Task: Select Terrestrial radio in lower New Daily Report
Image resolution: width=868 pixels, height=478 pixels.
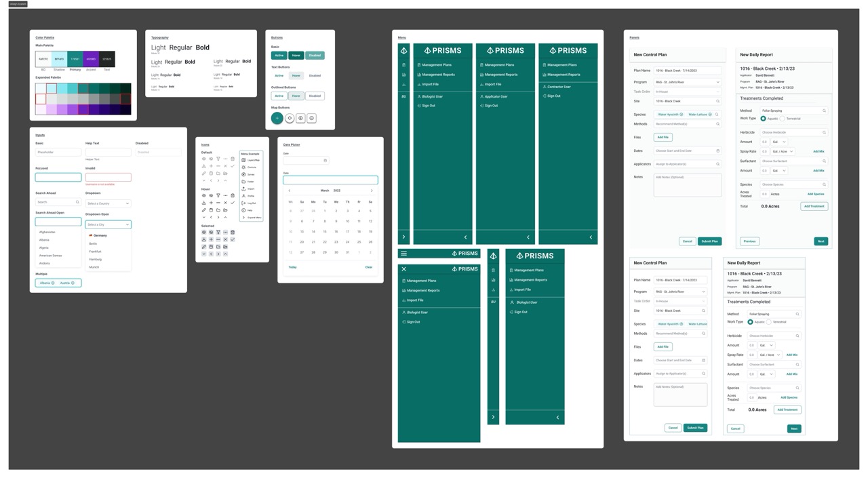Action: (769, 322)
